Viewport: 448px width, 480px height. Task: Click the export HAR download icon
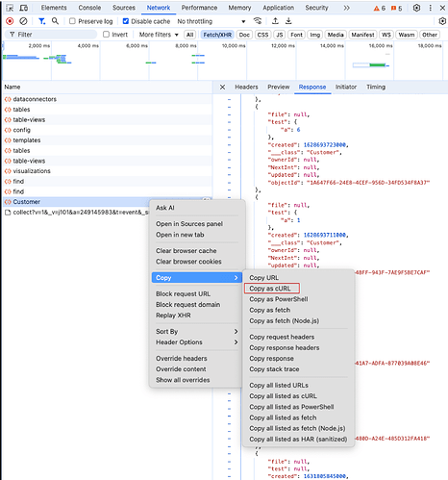pyautogui.click(x=288, y=21)
